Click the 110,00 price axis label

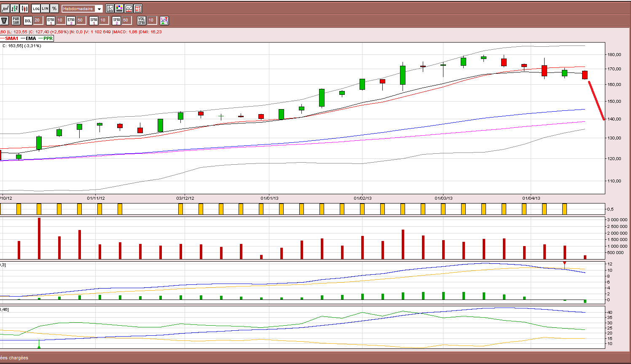click(x=615, y=181)
